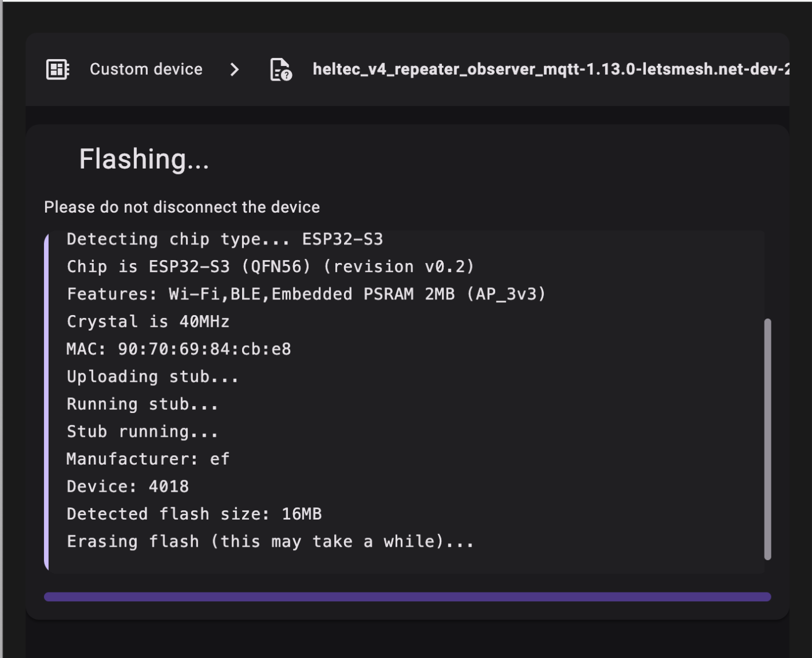This screenshot has height=658, width=812.
Task: Click the 'Erasing flash' log line
Action: pyautogui.click(x=270, y=542)
